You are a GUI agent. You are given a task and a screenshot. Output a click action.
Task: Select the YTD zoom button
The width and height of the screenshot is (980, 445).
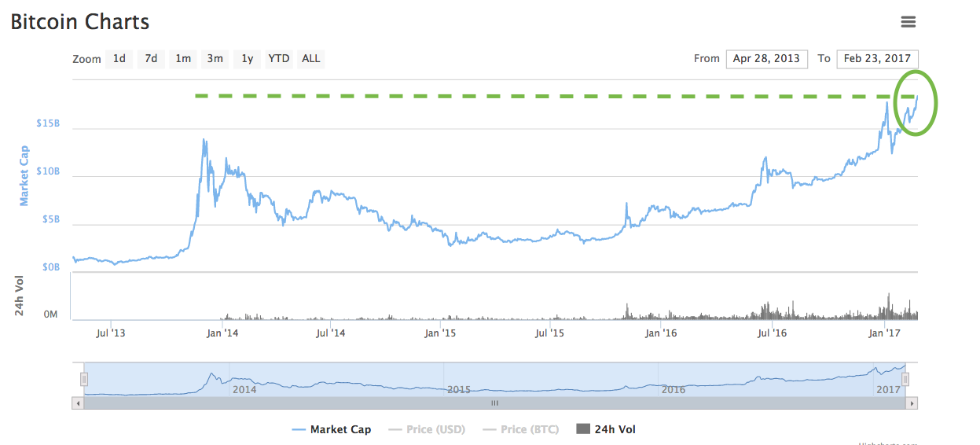coord(278,59)
